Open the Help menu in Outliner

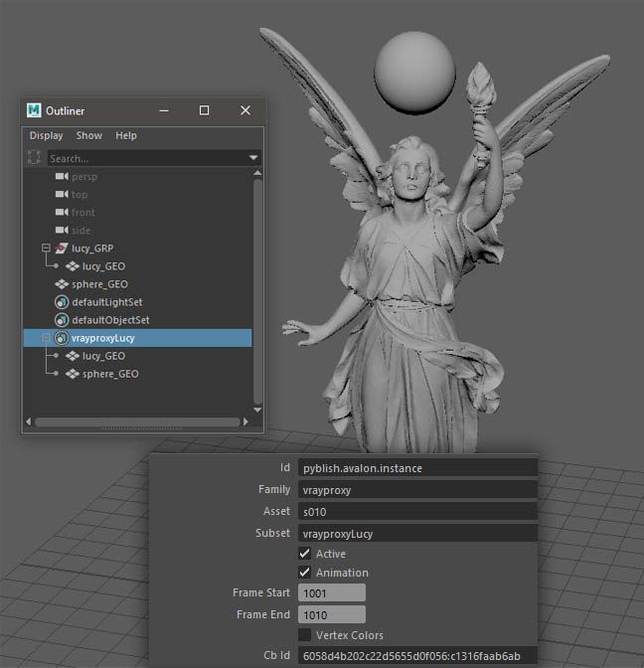tap(126, 135)
